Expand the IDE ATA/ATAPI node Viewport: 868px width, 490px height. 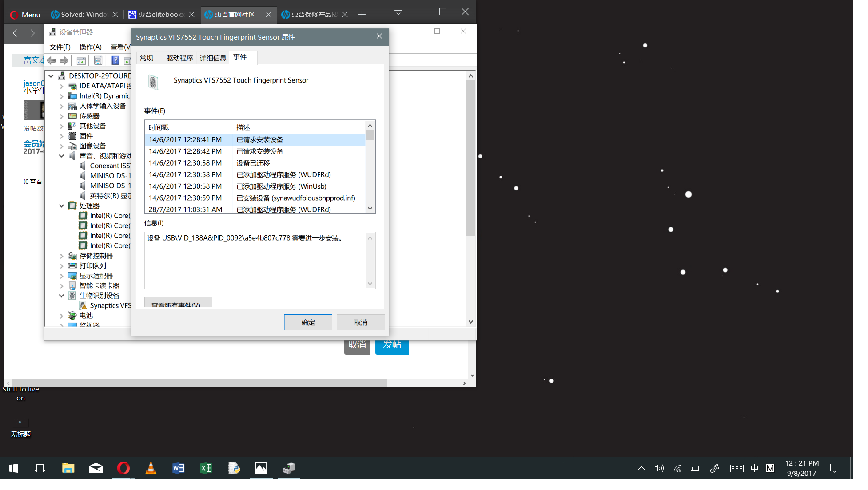tap(61, 86)
